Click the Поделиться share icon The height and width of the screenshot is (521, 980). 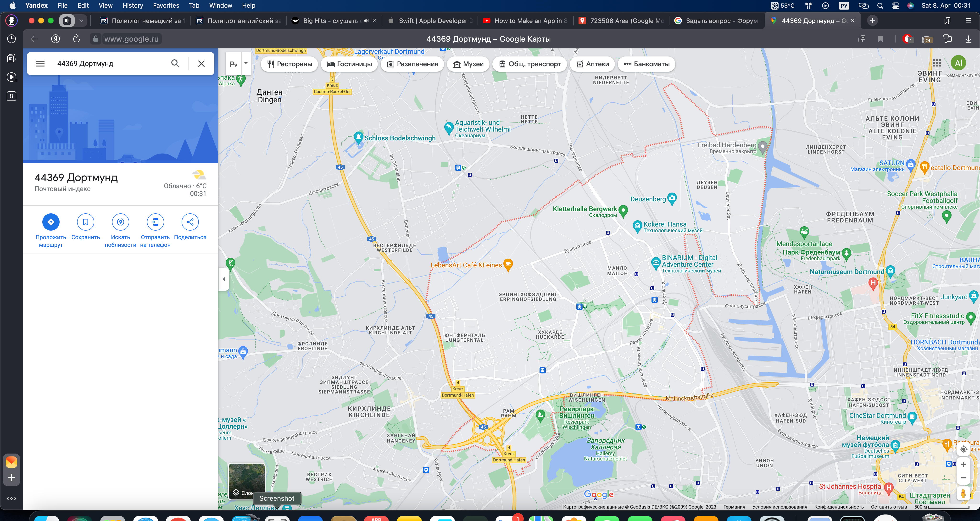[190, 222]
